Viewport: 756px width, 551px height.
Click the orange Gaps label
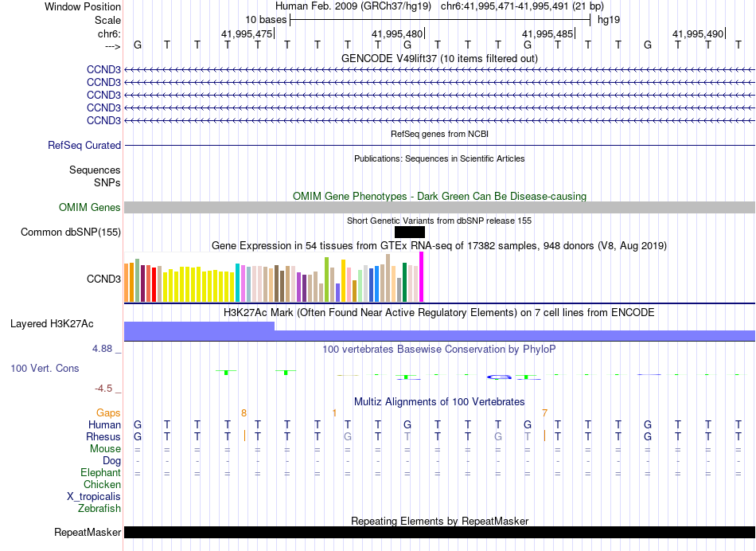click(x=108, y=413)
